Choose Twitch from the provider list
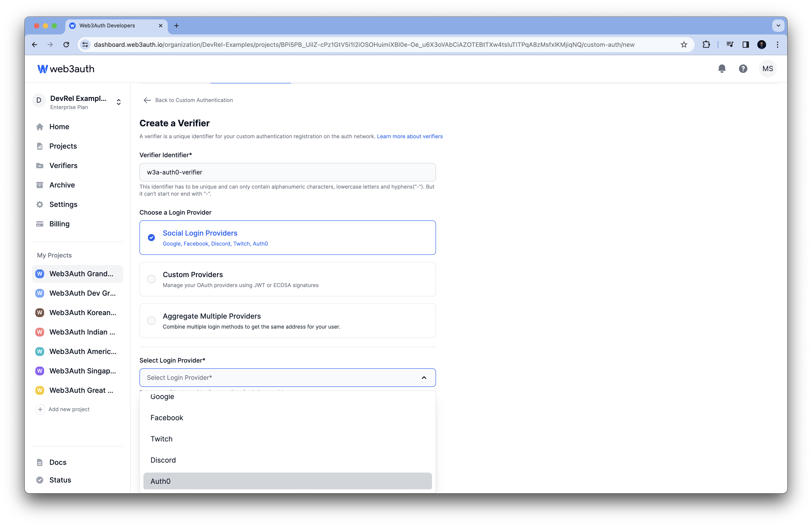Image resolution: width=812 pixels, height=526 pixels. coord(287,439)
